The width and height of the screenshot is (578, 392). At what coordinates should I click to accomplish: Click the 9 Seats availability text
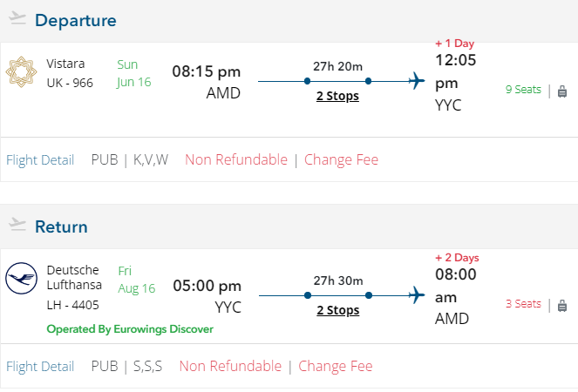pos(523,90)
